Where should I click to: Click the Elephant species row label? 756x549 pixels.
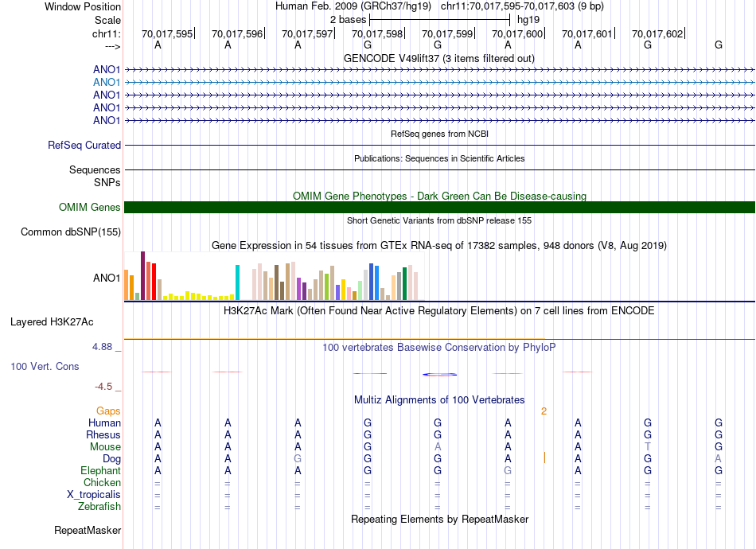point(99,471)
